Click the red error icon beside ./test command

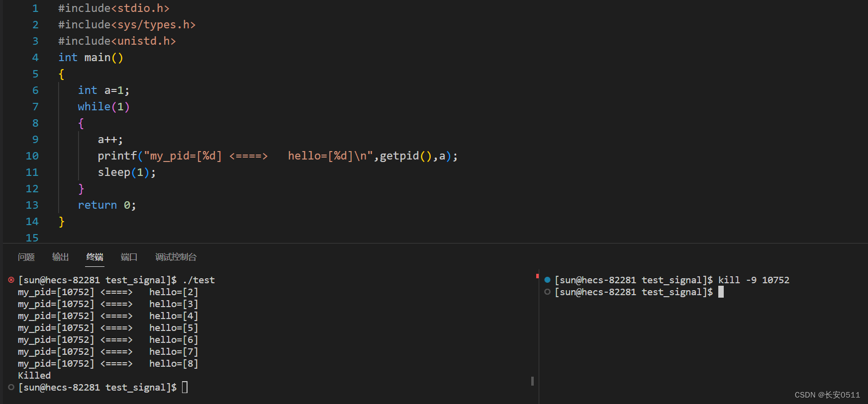pyautogui.click(x=11, y=280)
